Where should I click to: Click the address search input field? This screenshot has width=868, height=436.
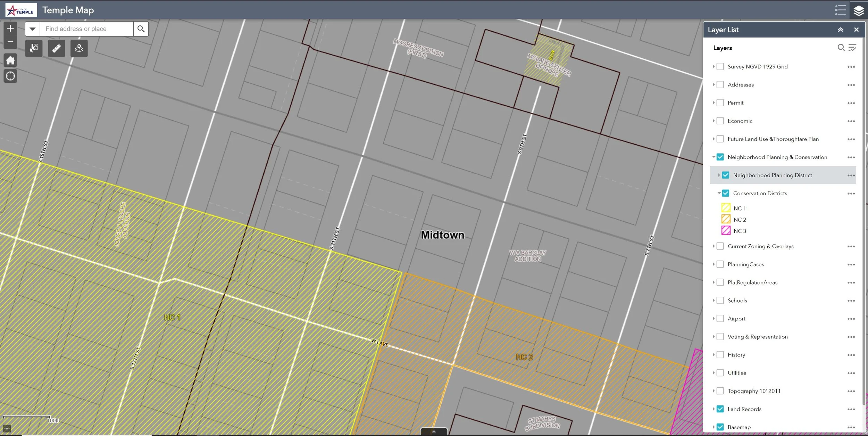pyautogui.click(x=87, y=28)
